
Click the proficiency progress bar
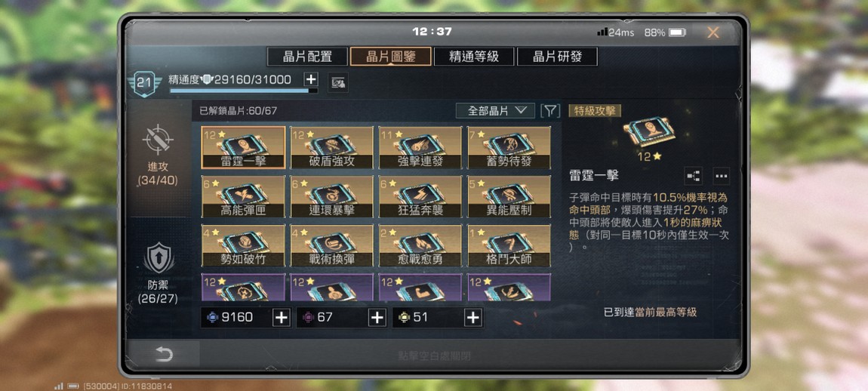point(244,91)
